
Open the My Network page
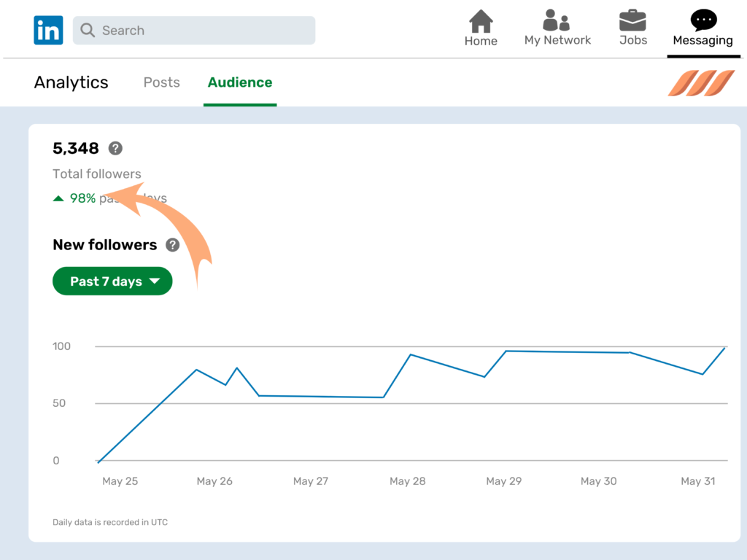[557, 28]
